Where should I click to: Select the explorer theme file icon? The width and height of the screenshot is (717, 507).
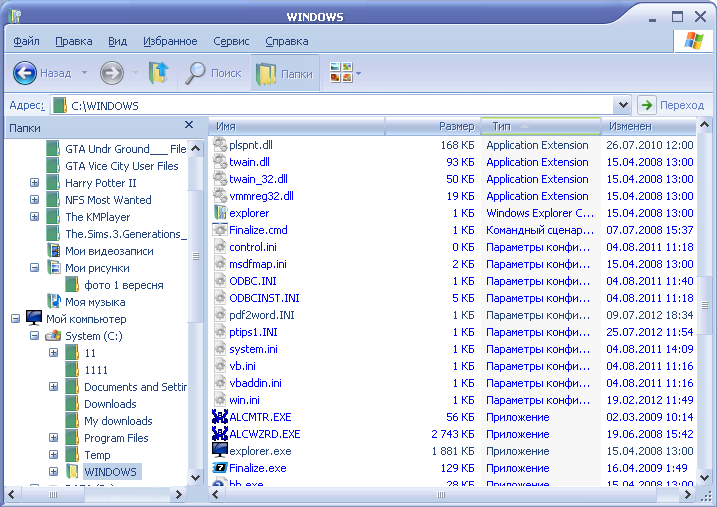(220, 213)
